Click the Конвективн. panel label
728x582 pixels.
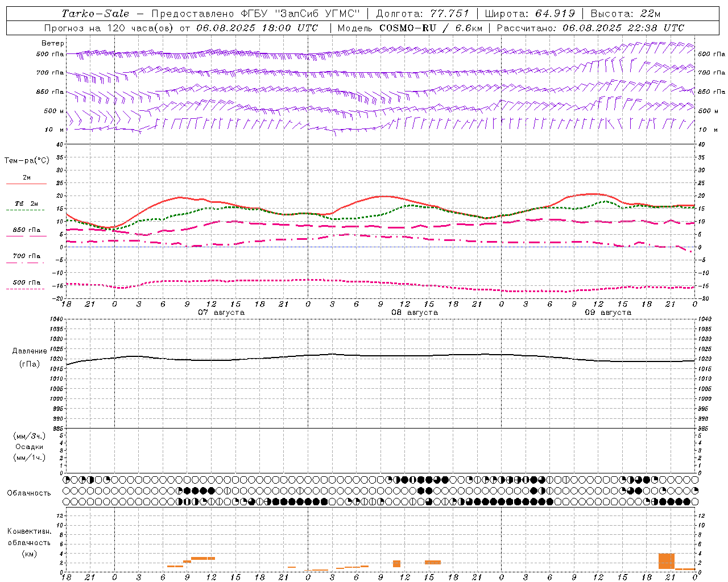point(29,531)
